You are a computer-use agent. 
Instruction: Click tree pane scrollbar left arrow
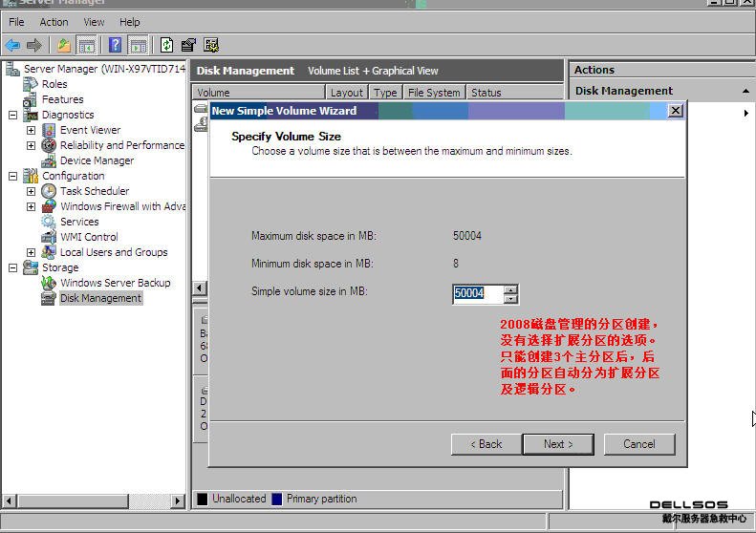click(x=10, y=501)
